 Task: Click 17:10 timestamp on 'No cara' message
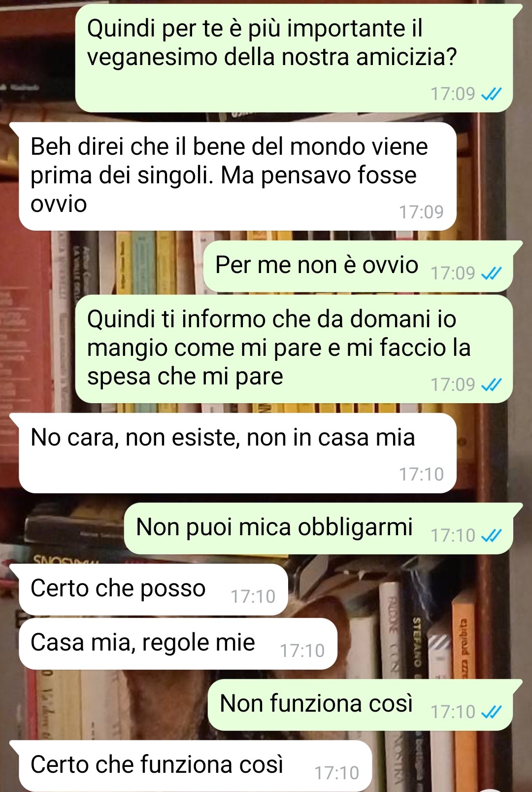pyautogui.click(x=421, y=474)
